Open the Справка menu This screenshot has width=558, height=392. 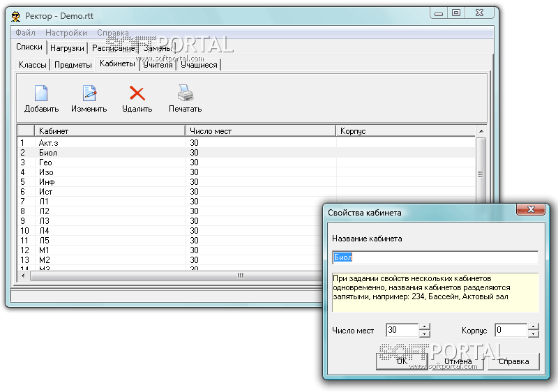[x=113, y=33]
